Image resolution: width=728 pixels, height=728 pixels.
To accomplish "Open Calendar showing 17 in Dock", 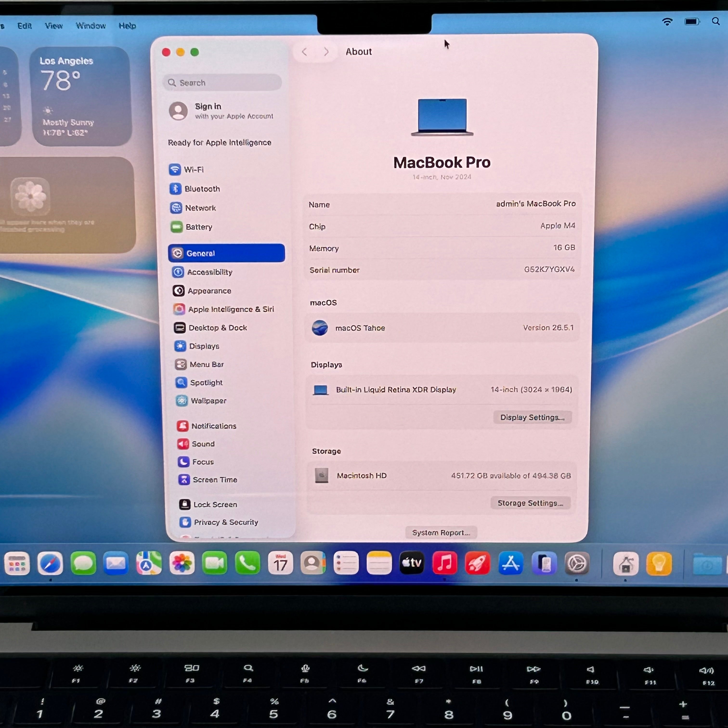I will point(280,563).
